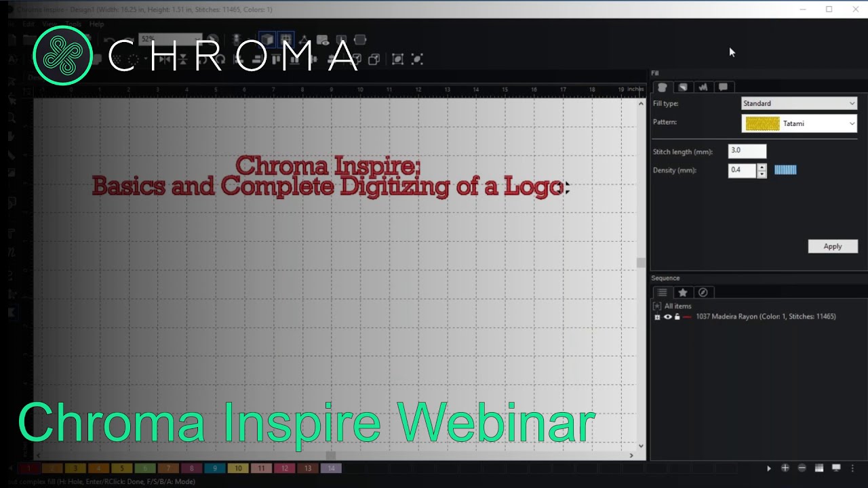The image size is (868, 488).
Task: Toggle the 3D view icon
Action: (267, 39)
